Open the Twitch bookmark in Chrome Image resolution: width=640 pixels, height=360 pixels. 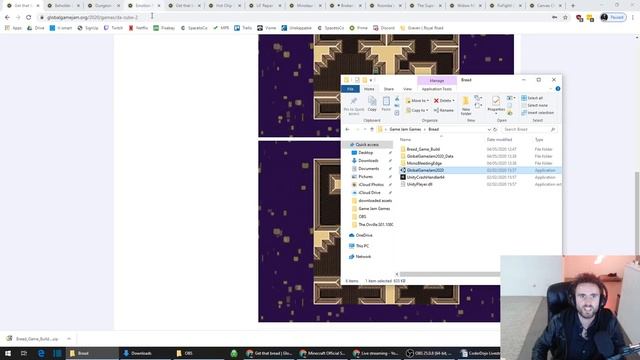(x=113, y=28)
